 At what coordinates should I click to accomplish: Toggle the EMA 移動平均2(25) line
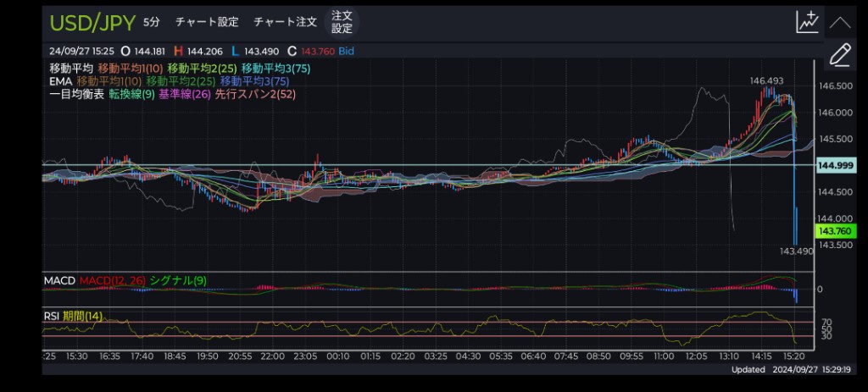pos(180,81)
